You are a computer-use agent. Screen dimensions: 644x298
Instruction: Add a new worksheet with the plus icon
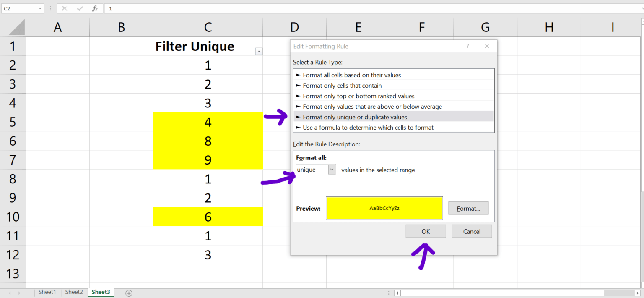click(129, 293)
